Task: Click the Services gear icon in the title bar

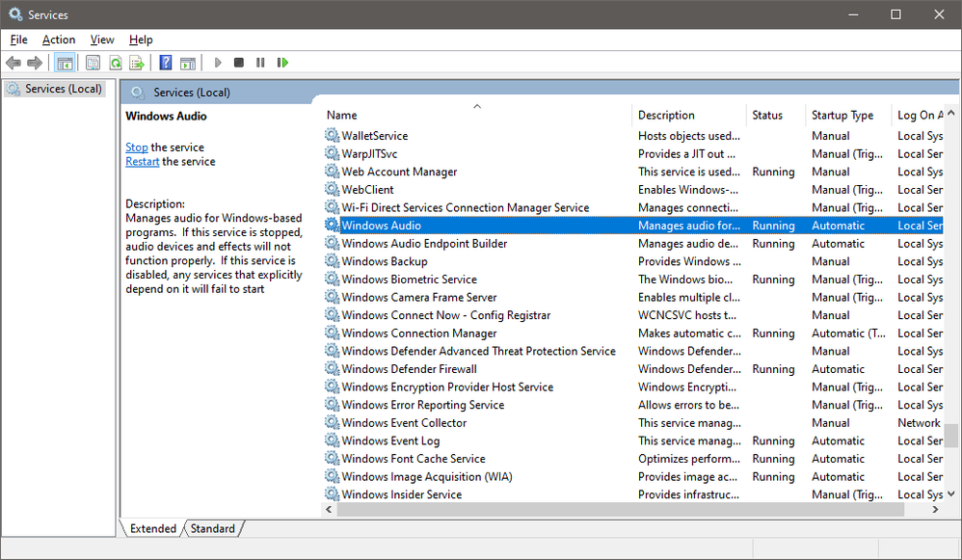Action: 15,14
